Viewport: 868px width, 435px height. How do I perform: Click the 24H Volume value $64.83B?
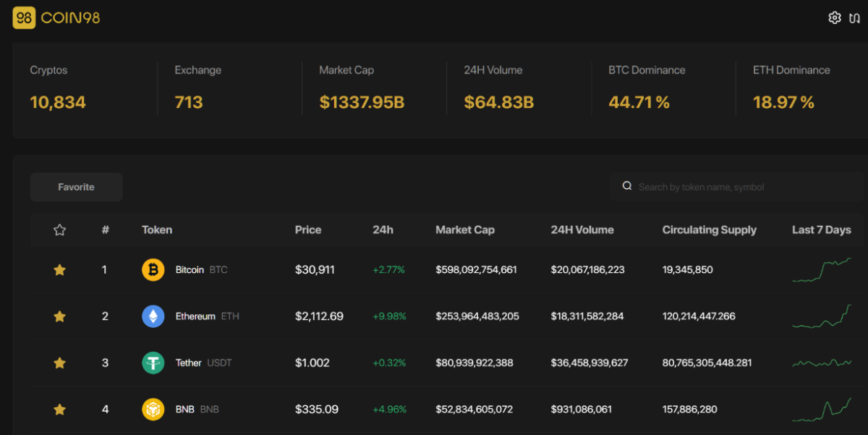pyautogui.click(x=499, y=103)
